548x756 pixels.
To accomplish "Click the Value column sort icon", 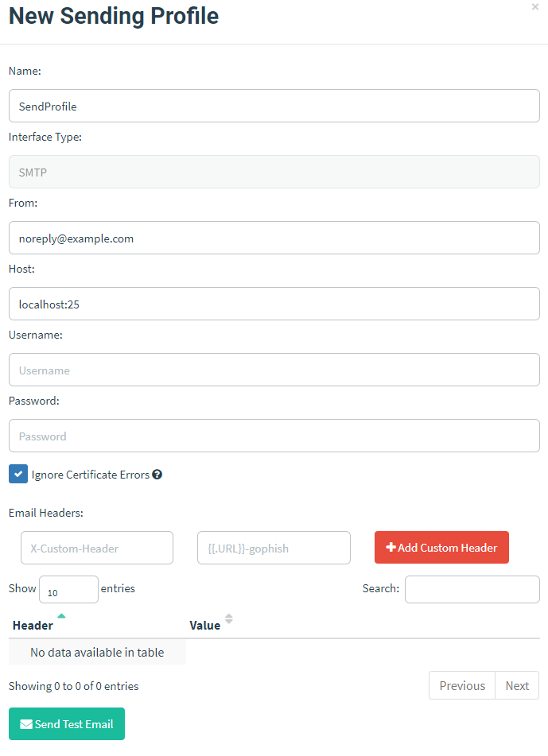I will pyautogui.click(x=229, y=618).
